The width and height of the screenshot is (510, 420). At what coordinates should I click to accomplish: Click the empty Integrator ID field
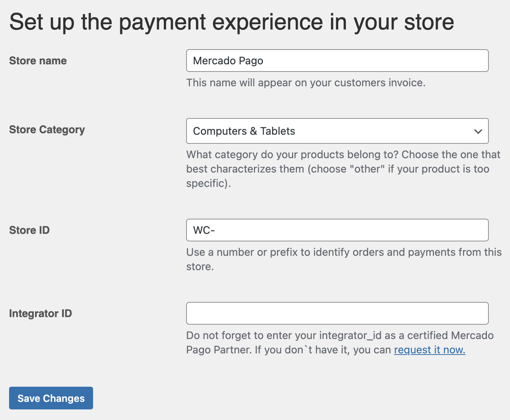pyautogui.click(x=337, y=313)
